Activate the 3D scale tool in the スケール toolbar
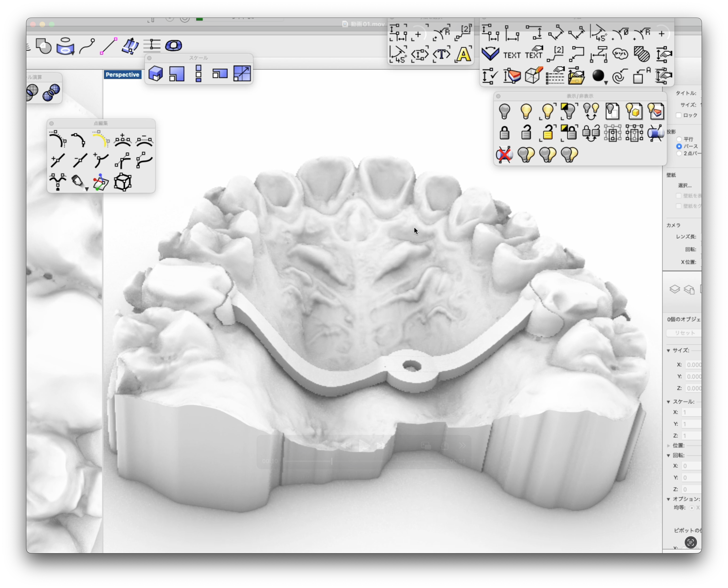This screenshot has height=588, width=728. 156,73
